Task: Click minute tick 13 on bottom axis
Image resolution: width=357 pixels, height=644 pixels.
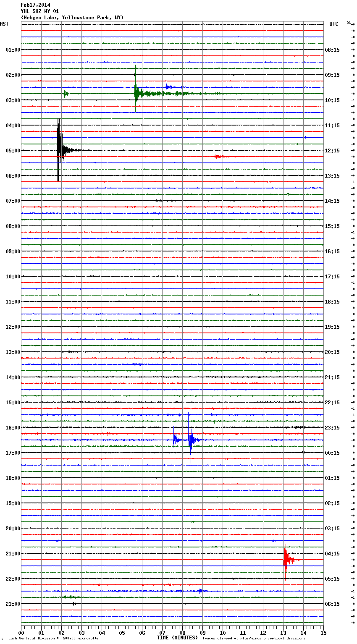Action: coord(283,633)
